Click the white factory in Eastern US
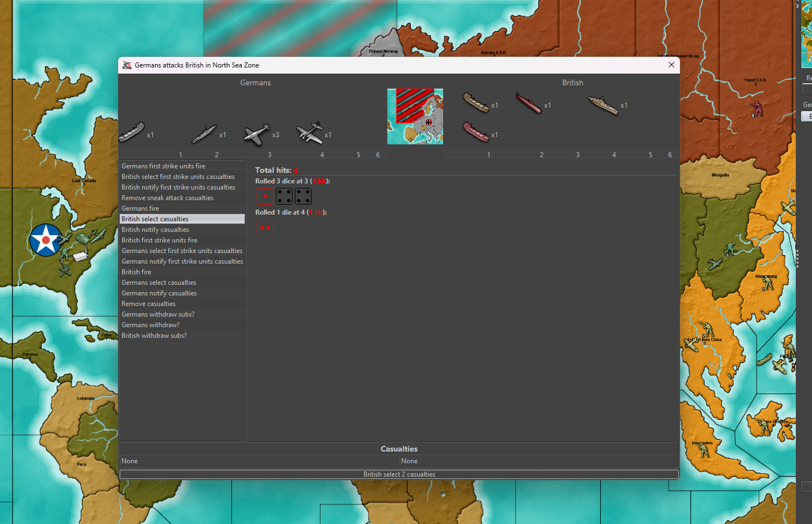This screenshot has height=524, width=812. point(80,255)
